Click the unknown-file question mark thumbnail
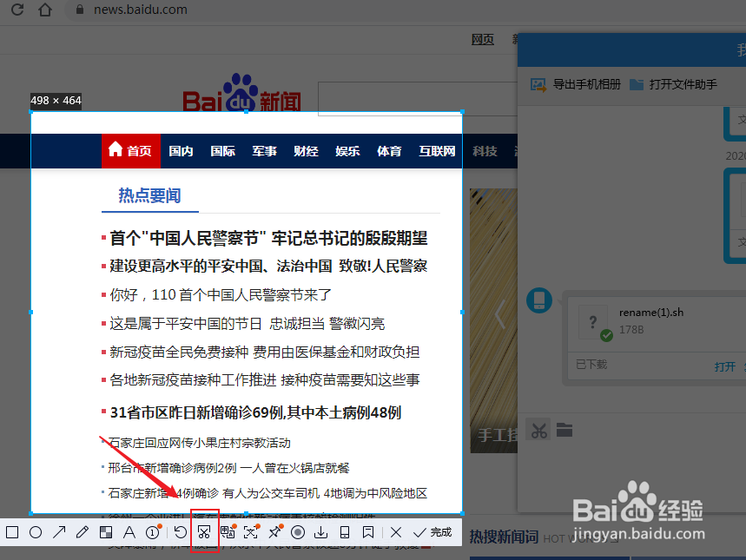 [x=593, y=322]
